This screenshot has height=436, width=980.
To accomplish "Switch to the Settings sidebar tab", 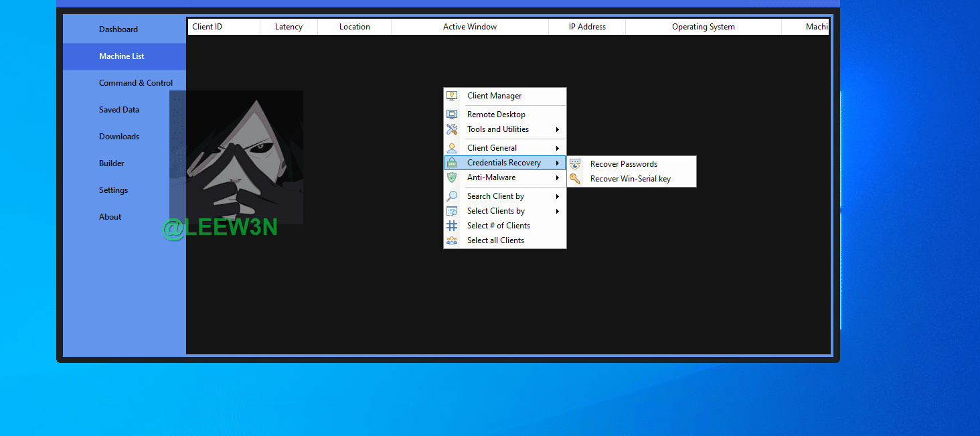I will 113,190.
